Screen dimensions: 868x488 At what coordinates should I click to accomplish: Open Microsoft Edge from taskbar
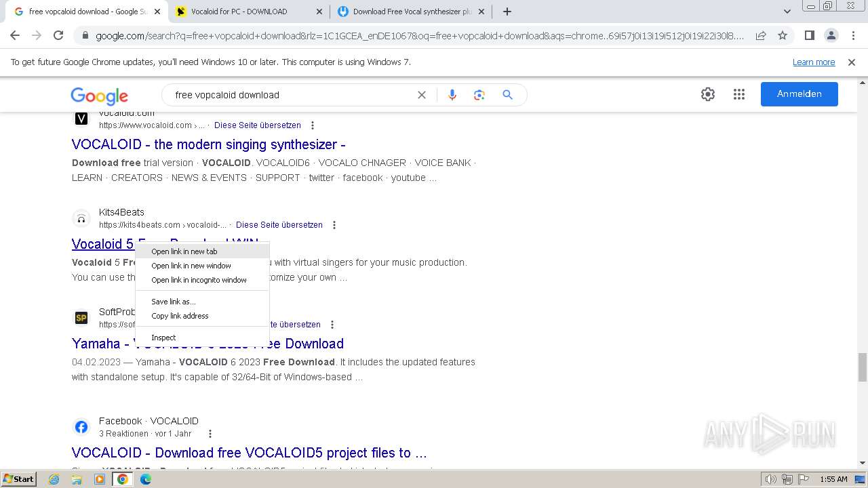(x=145, y=479)
